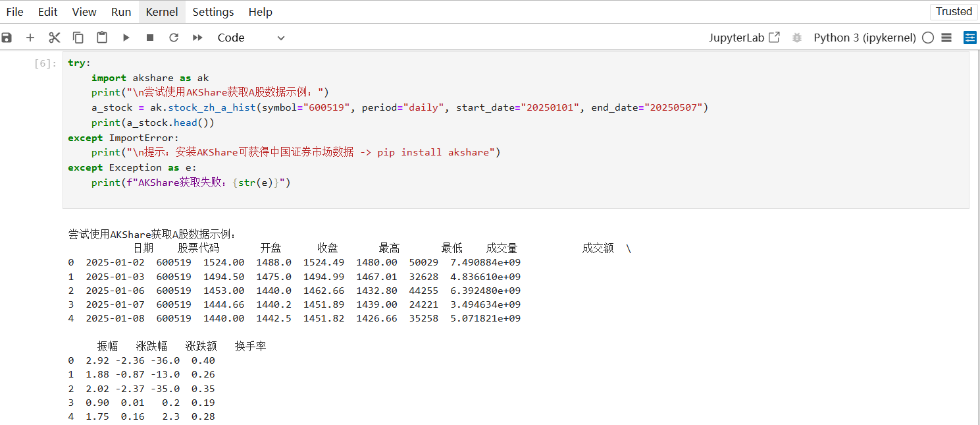Image resolution: width=980 pixels, height=425 pixels.
Task: Save the notebook with the floppy disk icon
Action: tap(7, 38)
